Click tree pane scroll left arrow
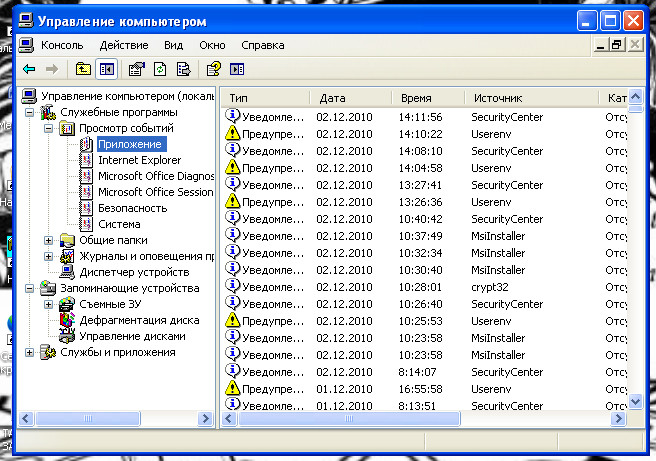The width and height of the screenshot is (656, 461). pyautogui.click(x=26, y=418)
